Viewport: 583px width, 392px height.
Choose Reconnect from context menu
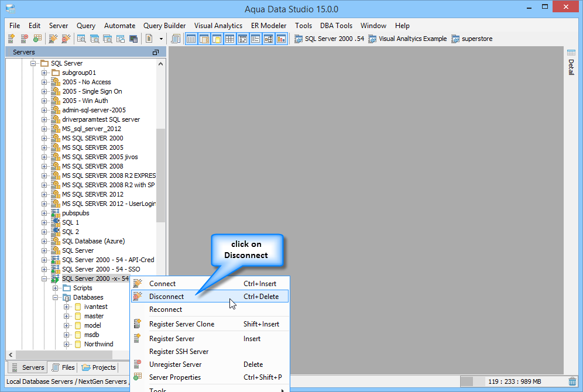pyautogui.click(x=210, y=309)
